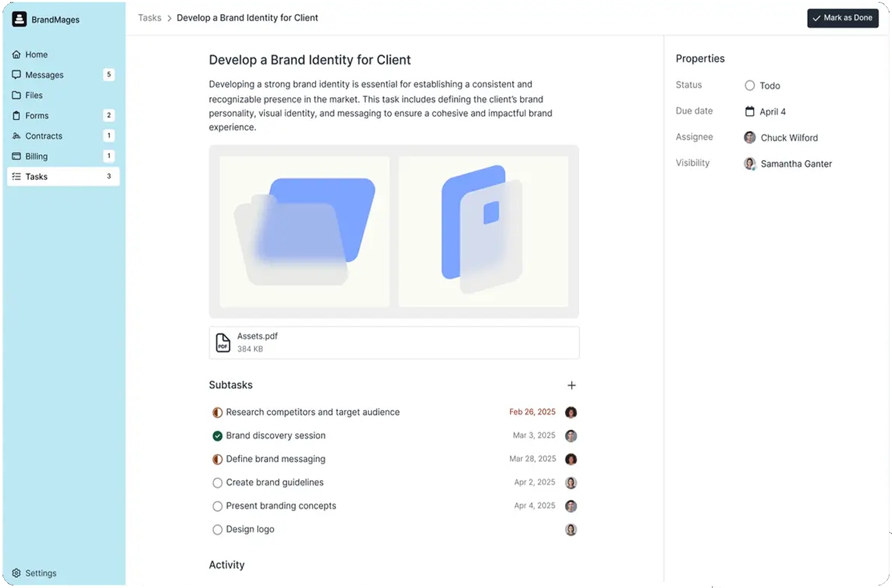Check off Design logo subtask
Viewport: 892px width, 588px height.
(217, 530)
